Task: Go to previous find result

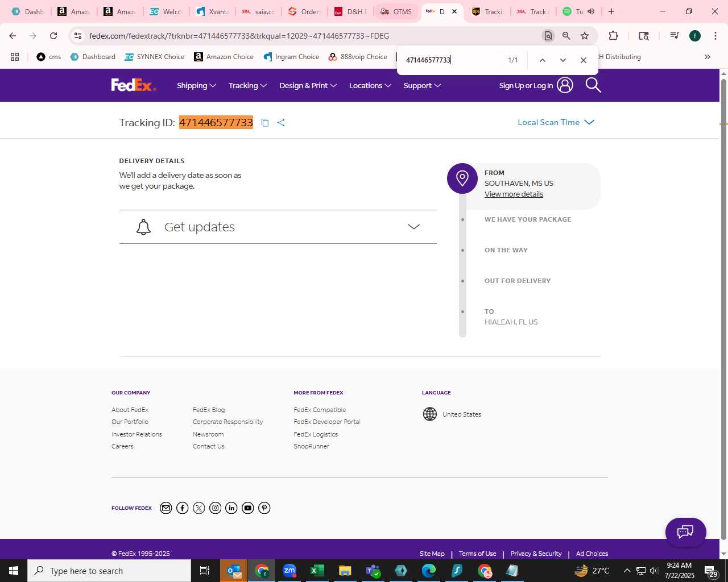Action: point(543,60)
